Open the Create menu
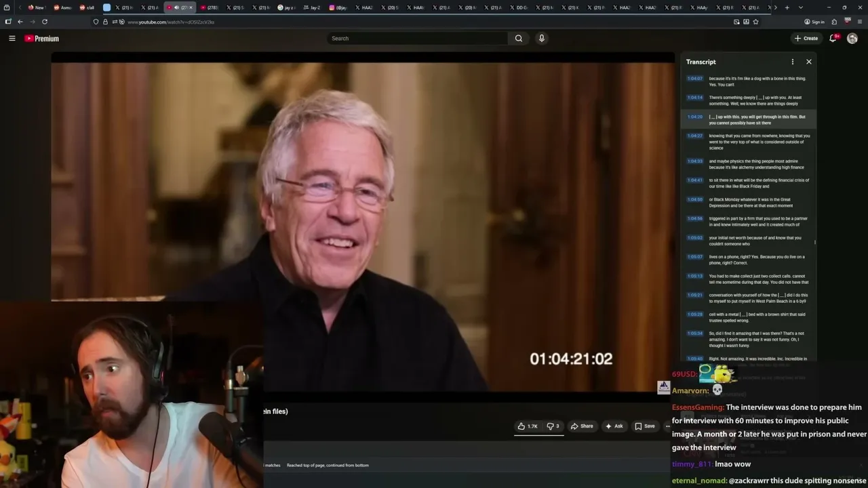 806,39
